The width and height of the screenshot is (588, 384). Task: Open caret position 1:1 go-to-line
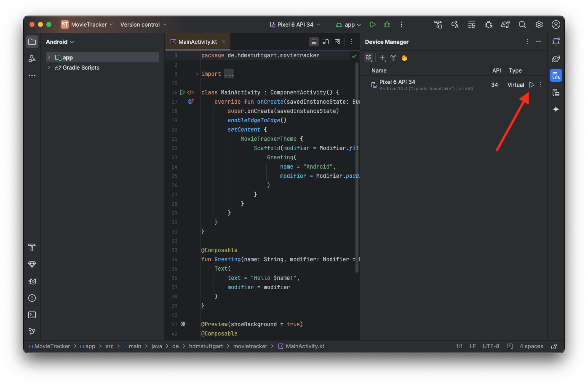[x=459, y=346]
